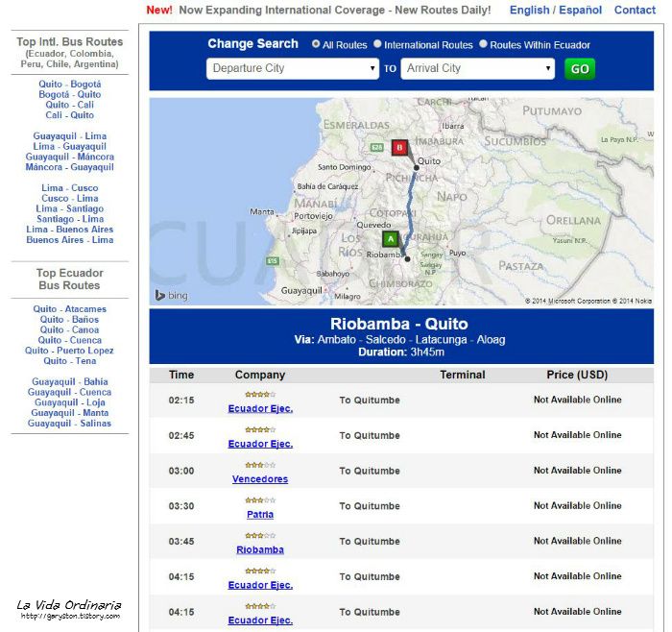Select the International Routes radio button
The image size is (672, 632).
377,44
